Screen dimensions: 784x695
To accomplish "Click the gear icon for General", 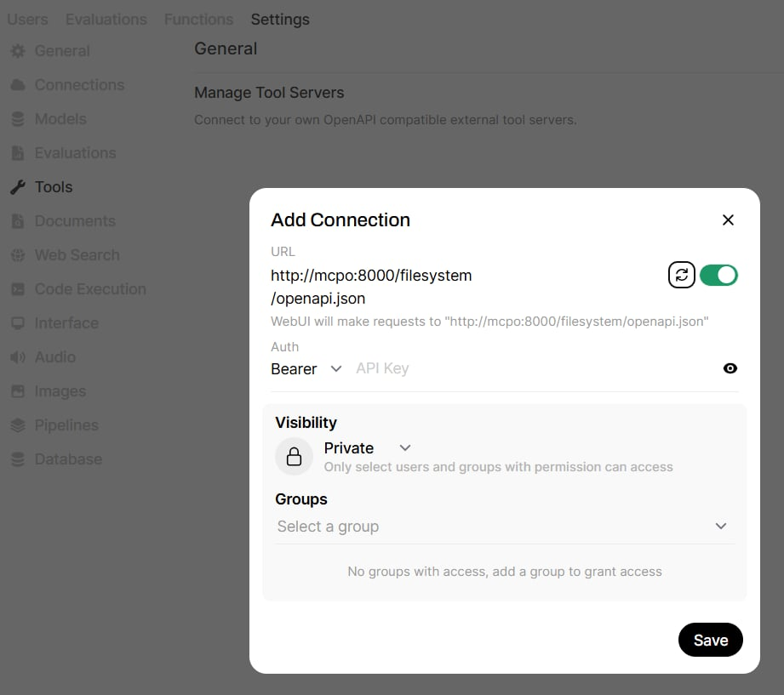I will (18, 51).
